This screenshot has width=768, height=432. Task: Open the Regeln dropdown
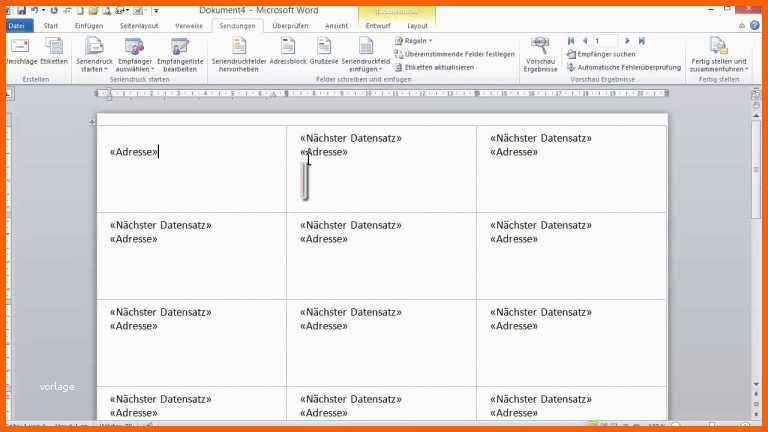[x=414, y=41]
